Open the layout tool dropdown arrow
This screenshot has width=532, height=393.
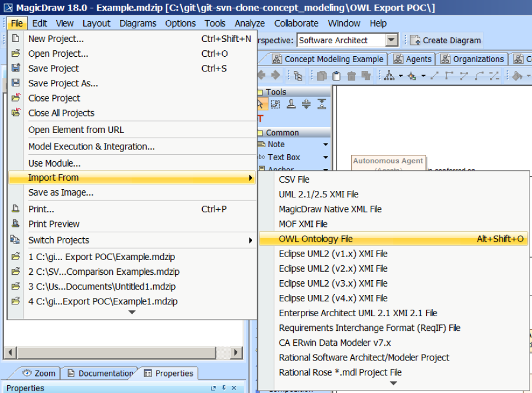[401, 76]
